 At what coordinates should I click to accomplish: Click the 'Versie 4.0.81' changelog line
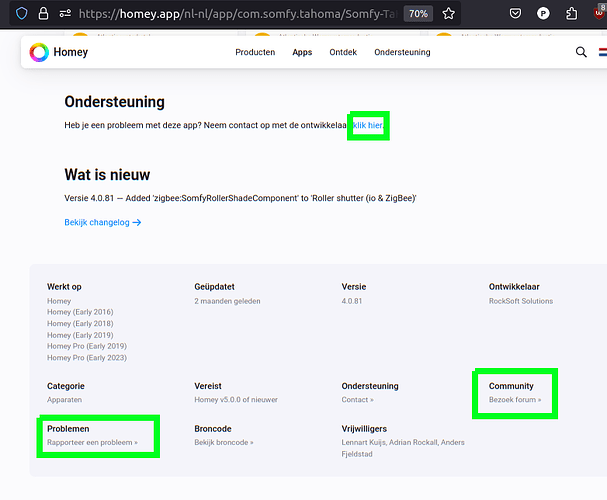coord(240,198)
